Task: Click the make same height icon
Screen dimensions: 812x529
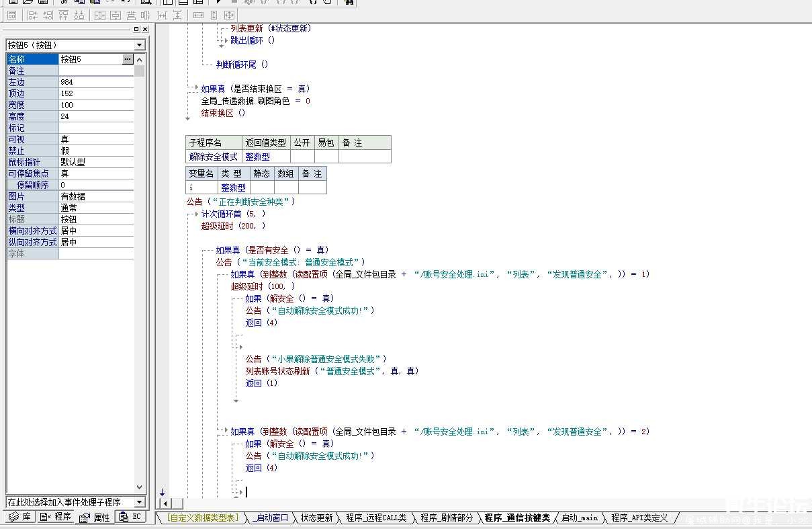Action: pos(214,15)
